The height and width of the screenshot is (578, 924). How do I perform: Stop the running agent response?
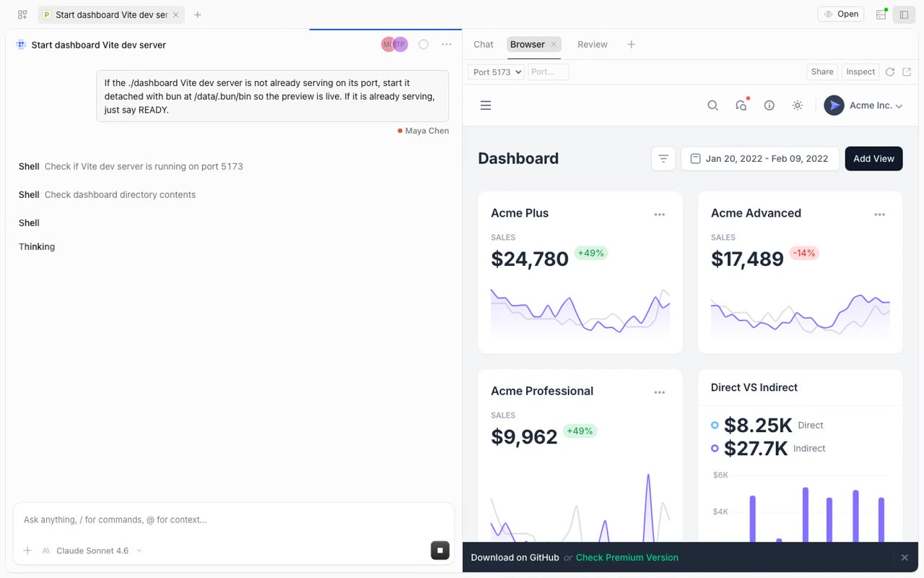coord(440,551)
